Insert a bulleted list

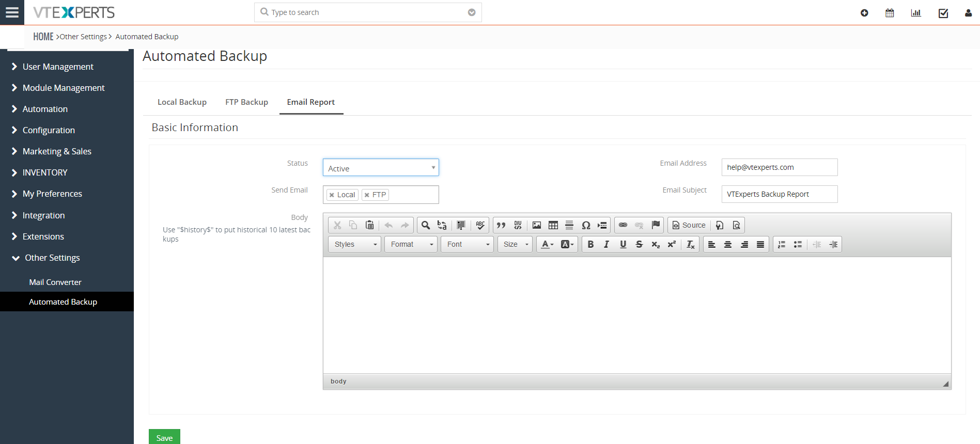coord(798,244)
